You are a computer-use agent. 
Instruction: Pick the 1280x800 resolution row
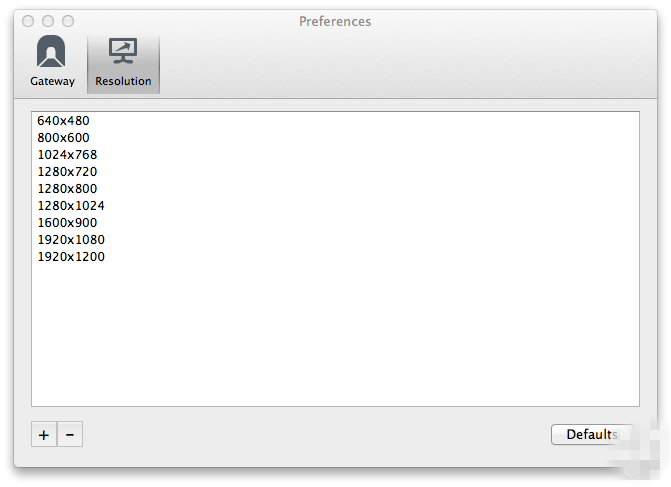coord(67,189)
